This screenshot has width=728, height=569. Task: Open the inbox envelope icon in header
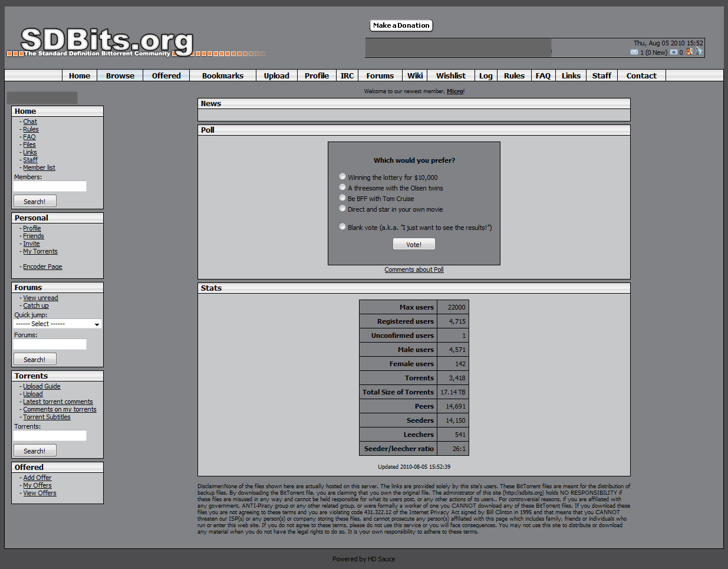click(634, 52)
